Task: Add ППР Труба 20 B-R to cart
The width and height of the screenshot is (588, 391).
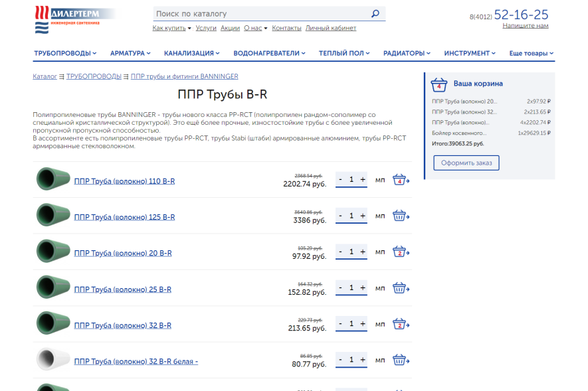Action: (x=401, y=252)
